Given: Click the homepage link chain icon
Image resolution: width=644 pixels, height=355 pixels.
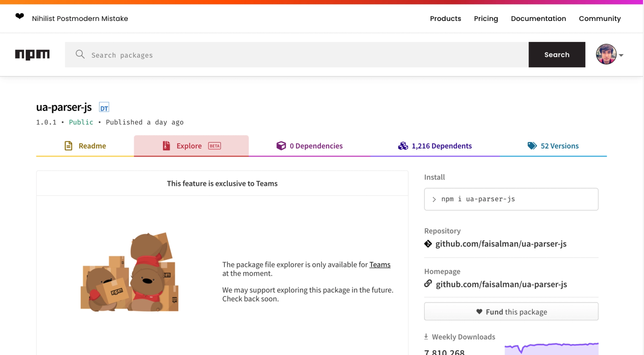Looking at the screenshot, I should tap(428, 284).
